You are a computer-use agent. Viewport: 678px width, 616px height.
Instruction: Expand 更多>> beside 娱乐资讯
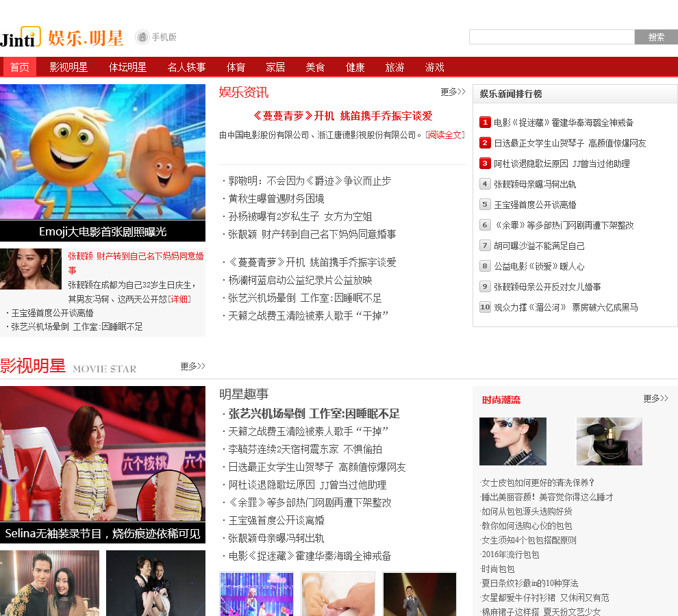coord(453,92)
